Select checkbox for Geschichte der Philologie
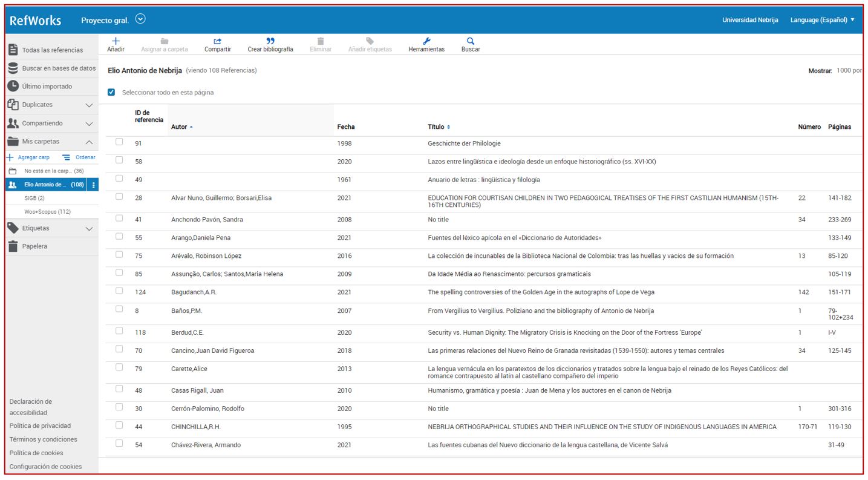This screenshot has width=868, height=480. click(x=119, y=142)
